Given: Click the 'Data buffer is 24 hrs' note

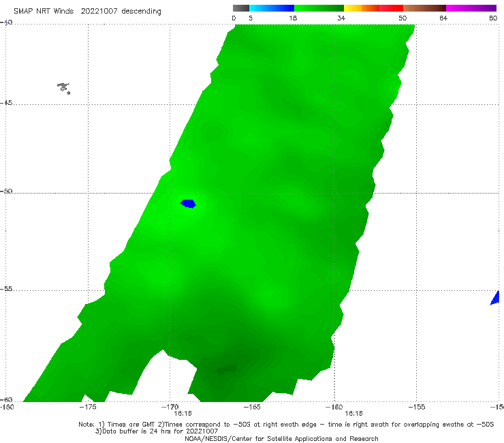Looking at the screenshot, I should [x=157, y=431].
